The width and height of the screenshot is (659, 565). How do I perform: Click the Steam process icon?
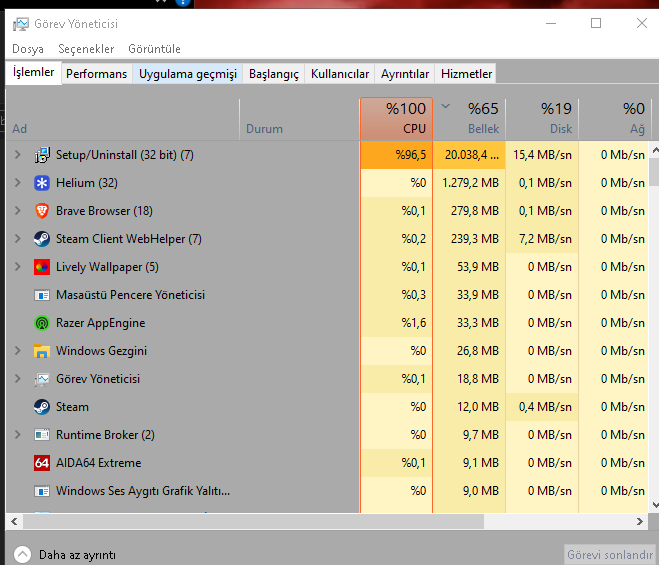[x=42, y=407]
